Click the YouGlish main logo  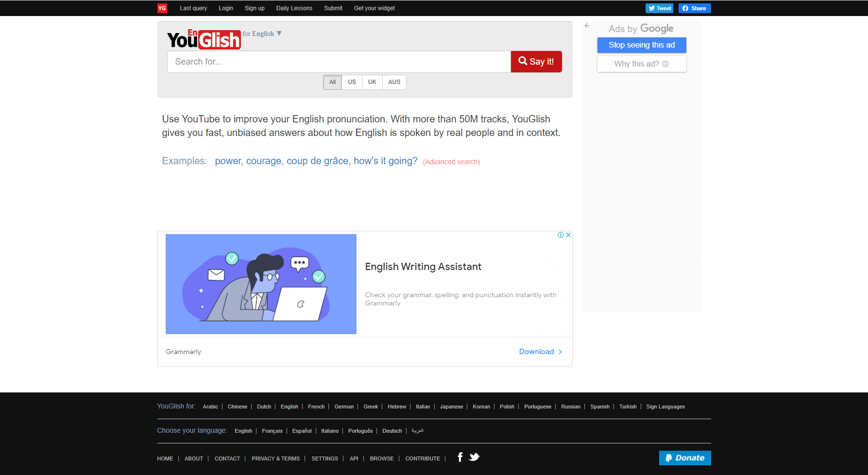click(x=204, y=39)
